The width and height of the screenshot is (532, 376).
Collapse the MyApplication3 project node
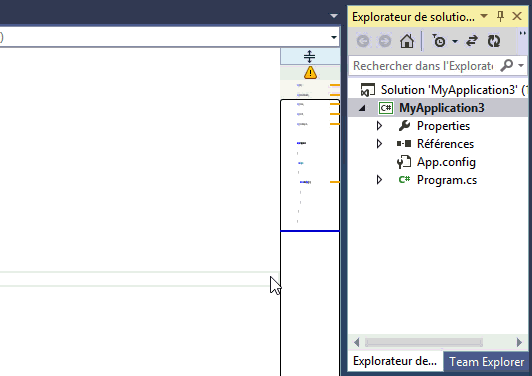tap(362, 108)
